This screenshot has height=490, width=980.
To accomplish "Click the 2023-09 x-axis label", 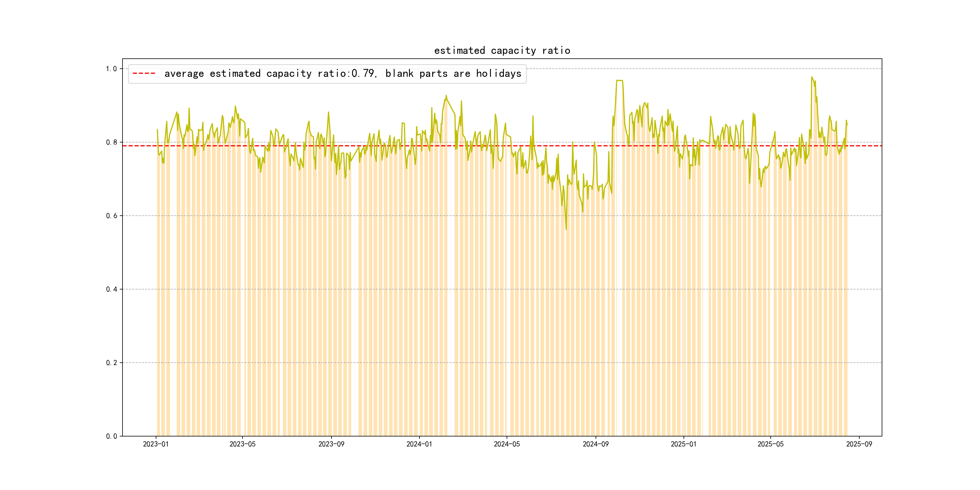I will pyautogui.click(x=331, y=444).
